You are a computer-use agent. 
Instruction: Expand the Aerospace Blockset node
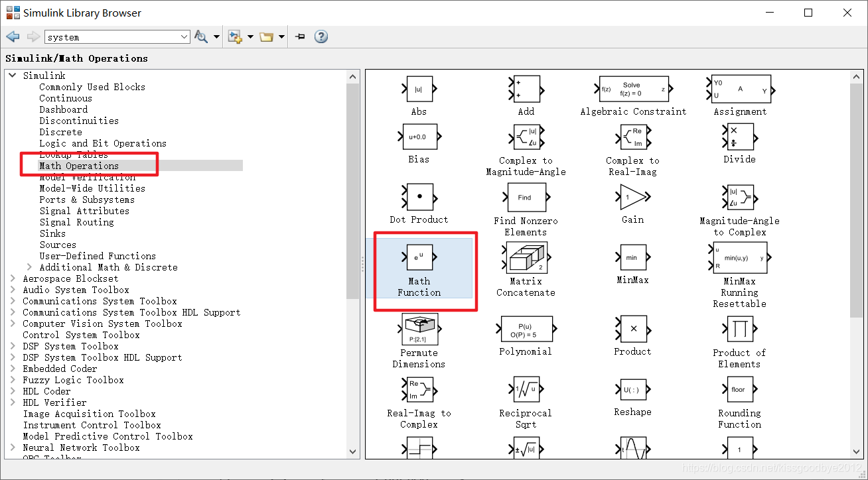click(x=13, y=278)
